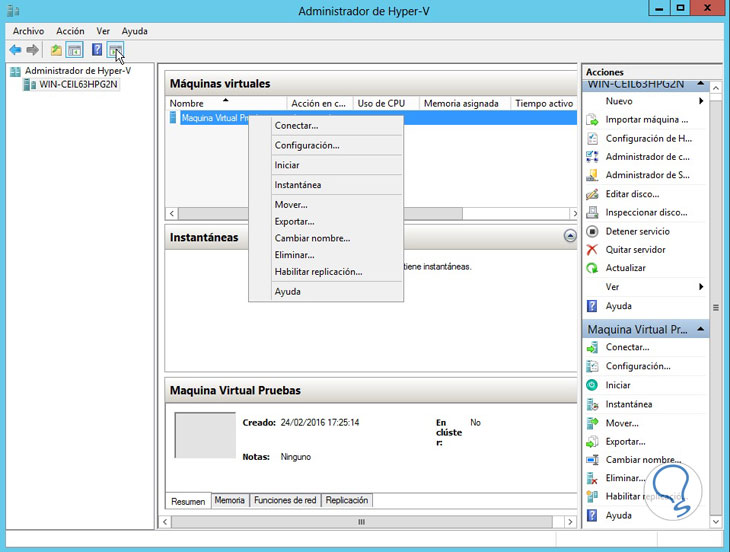Click Conectar icon in Maquina Virtual section
Screen dimensions: 730x552
(x=592, y=348)
